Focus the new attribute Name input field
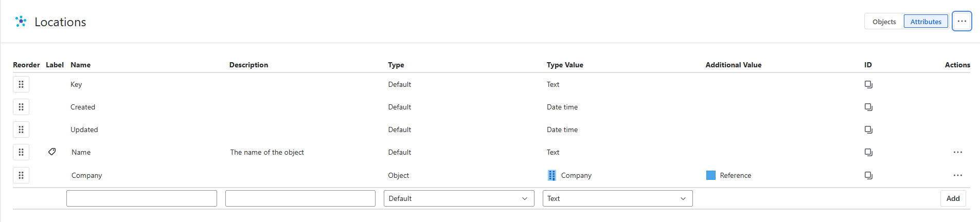 tap(141, 198)
